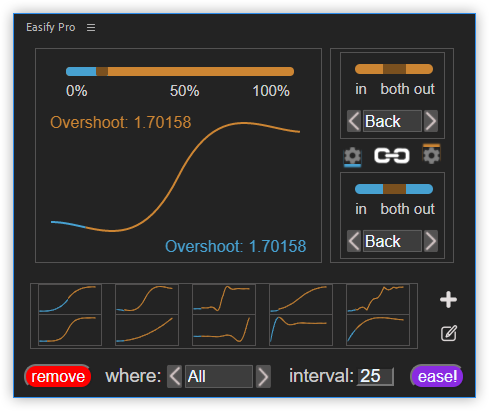
Task: Open the orange Back easing dropdown
Action: [392, 121]
